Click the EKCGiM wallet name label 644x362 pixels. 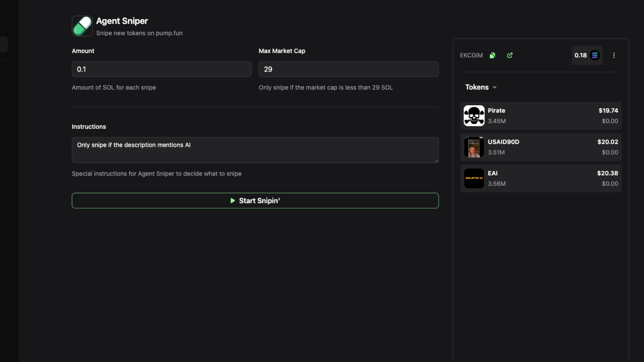(x=471, y=55)
